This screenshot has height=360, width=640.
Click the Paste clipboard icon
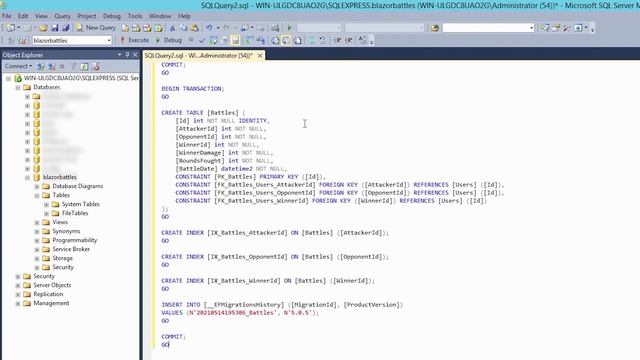pos(195,28)
